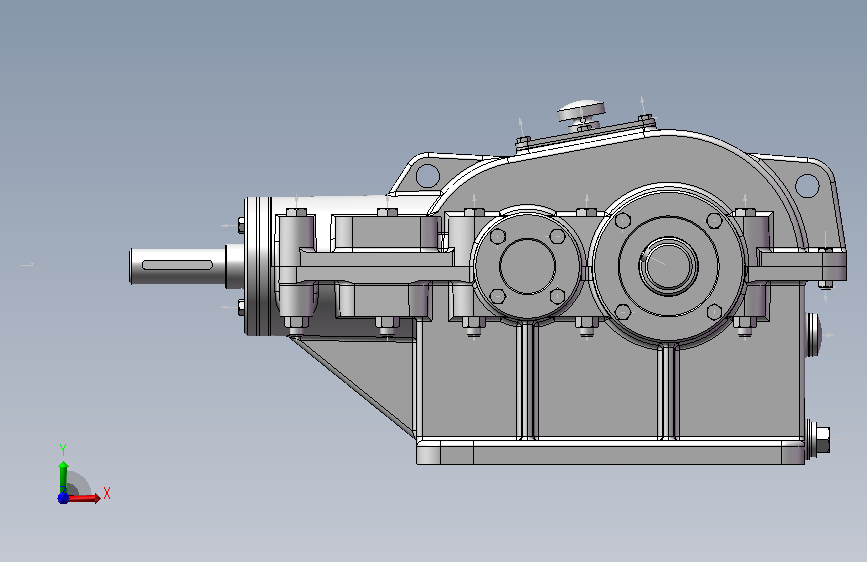Click the base mounting plate of the gearbox
This screenshot has height=562, width=867.
pos(610,452)
